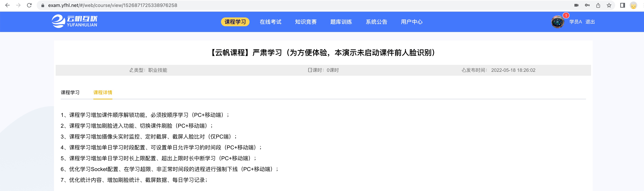Click line 6 about Socket配置
Viewport: 644px width, 191px height.
[170, 169]
